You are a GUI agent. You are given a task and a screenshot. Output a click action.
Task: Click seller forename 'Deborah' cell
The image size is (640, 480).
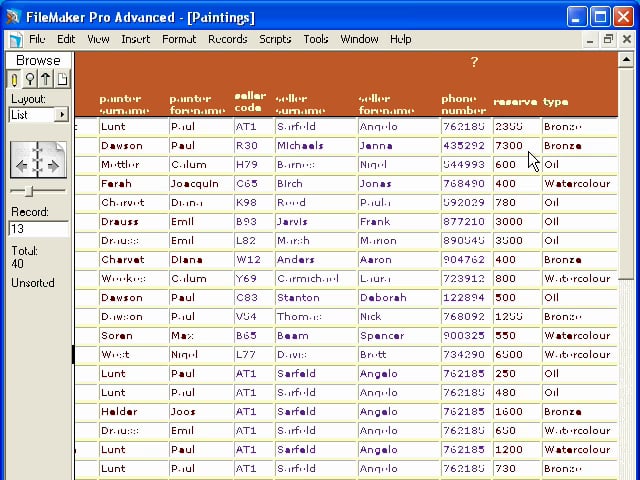(x=399, y=298)
